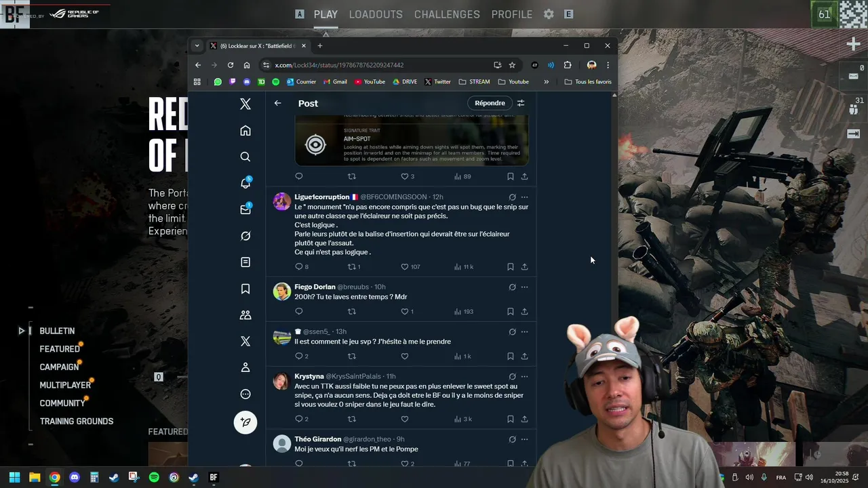The height and width of the screenshot is (488, 868).
Task: Open the more menu on @ssen5_ reply
Action: click(524, 331)
